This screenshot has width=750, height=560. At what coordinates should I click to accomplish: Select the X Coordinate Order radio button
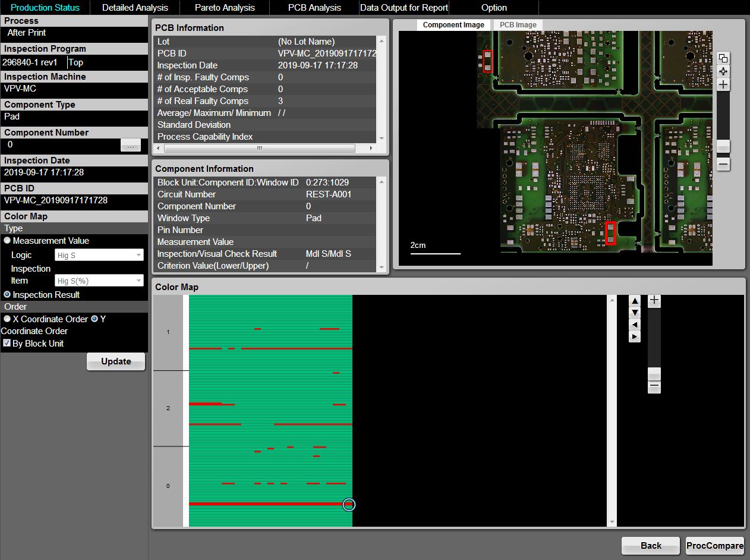[x=7, y=319]
